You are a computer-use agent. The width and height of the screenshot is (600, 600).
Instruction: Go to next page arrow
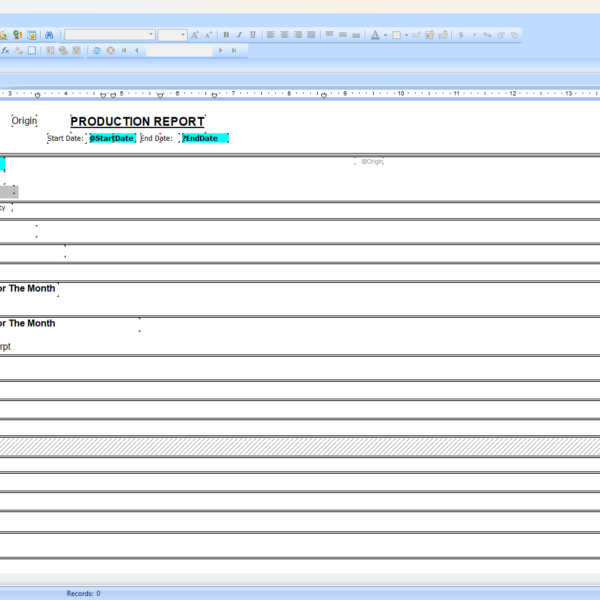click(220, 51)
